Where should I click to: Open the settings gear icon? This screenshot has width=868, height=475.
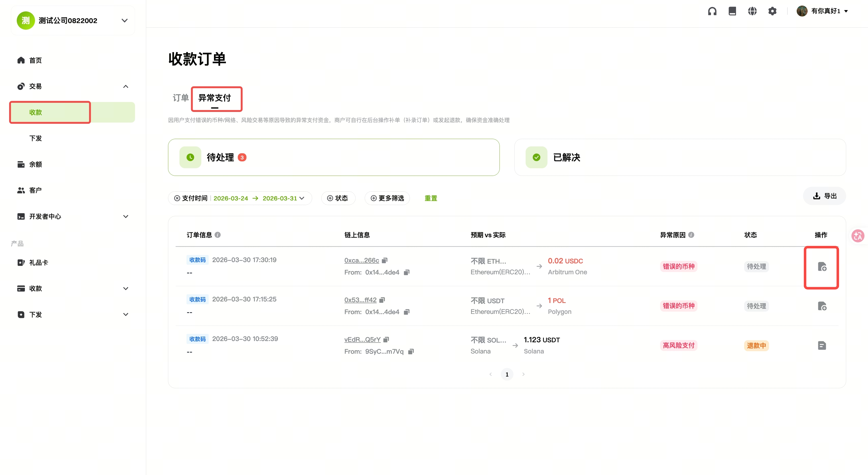[x=772, y=11]
